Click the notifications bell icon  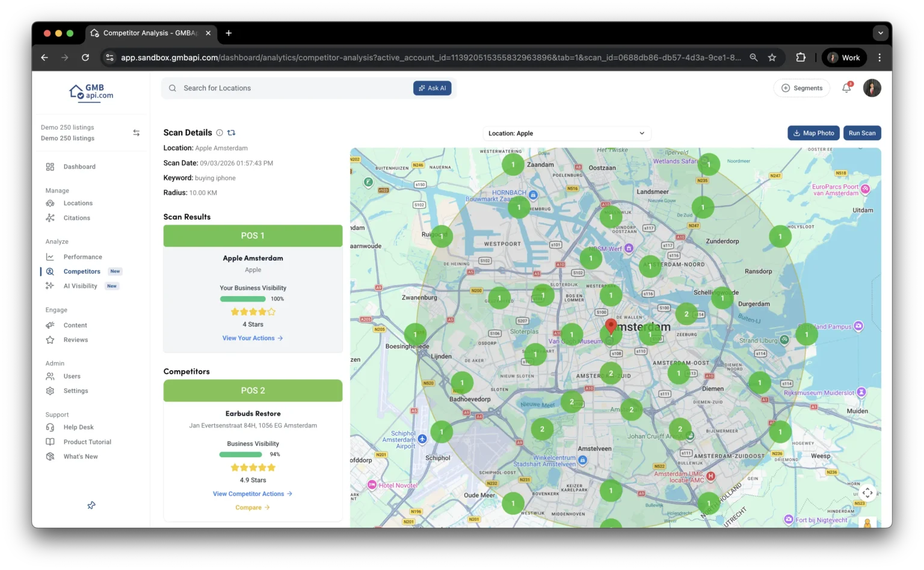tap(846, 88)
